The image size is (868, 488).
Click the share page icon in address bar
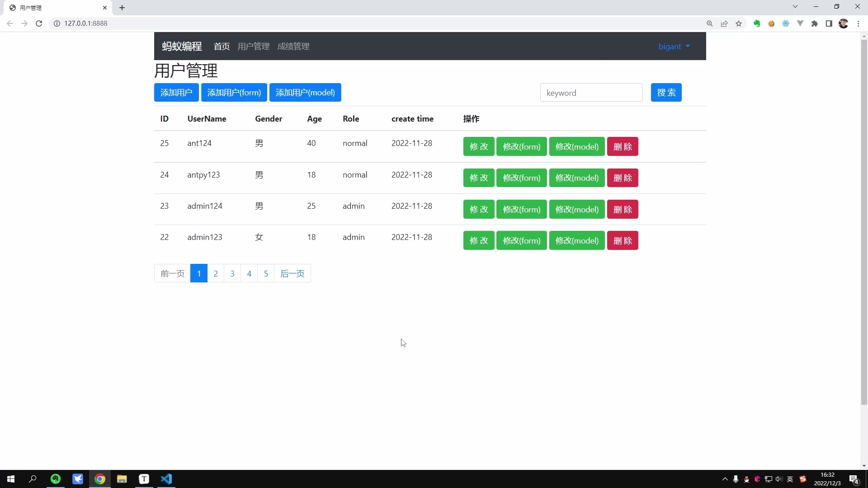click(x=724, y=23)
